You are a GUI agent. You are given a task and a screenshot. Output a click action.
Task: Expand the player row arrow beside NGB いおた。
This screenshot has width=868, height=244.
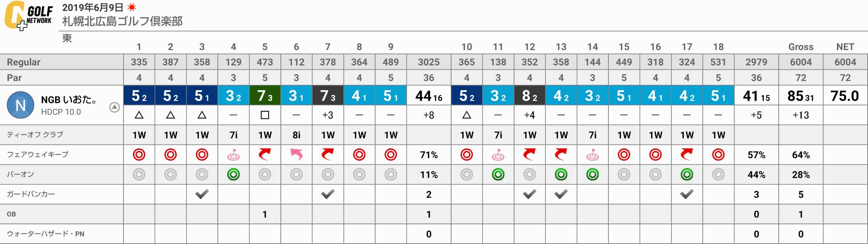click(114, 107)
